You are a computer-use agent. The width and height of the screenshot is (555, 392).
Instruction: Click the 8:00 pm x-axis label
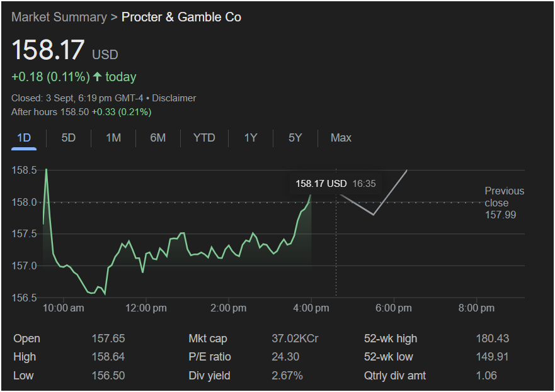pos(476,308)
